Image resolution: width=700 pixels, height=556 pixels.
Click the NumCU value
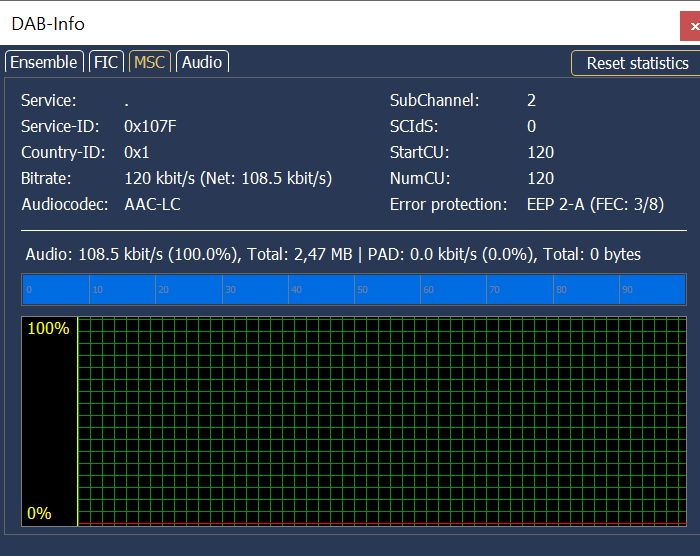[x=540, y=178]
